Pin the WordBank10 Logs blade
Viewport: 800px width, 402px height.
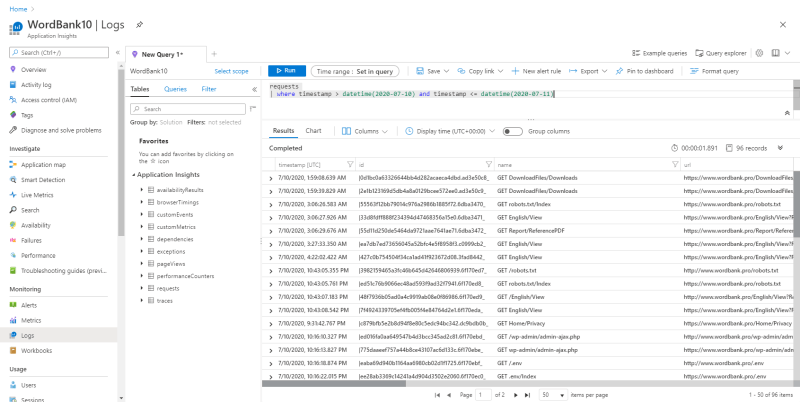coord(139,24)
